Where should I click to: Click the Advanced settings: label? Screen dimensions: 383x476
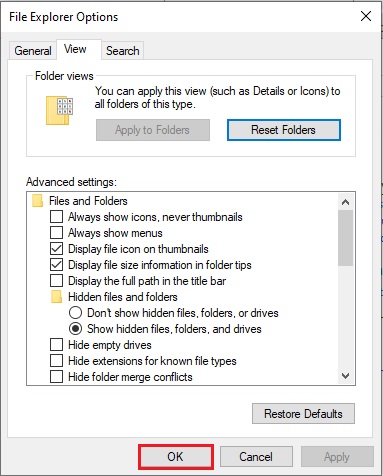(72, 182)
